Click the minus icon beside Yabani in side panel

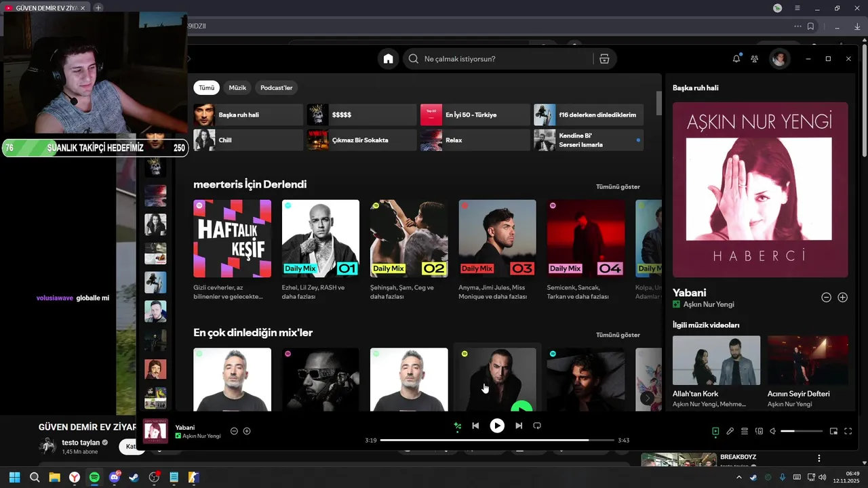click(826, 298)
